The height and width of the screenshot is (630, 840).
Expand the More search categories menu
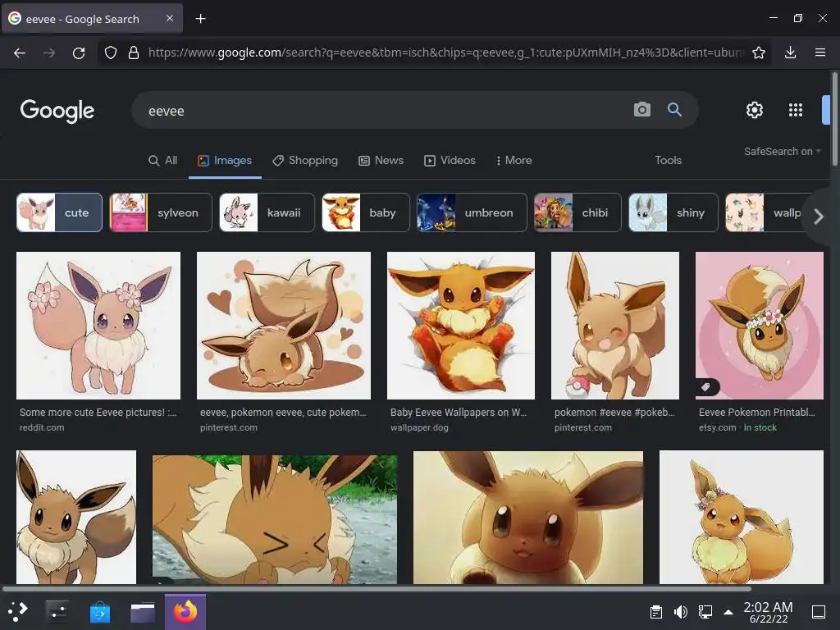point(514,160)
